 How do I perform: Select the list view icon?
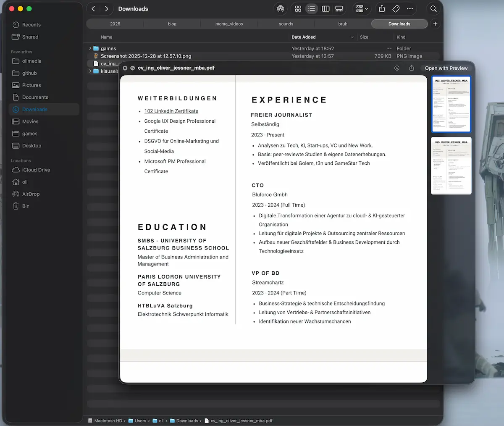click(312, 8)
